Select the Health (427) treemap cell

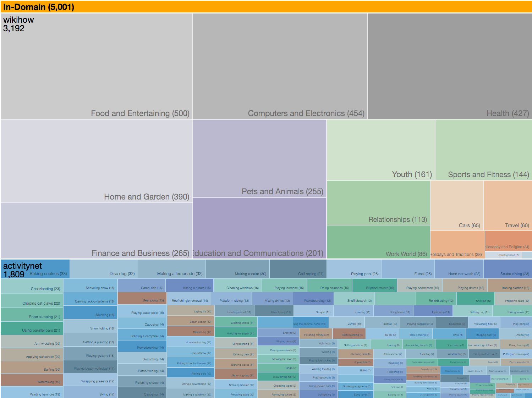click(450, 66)
